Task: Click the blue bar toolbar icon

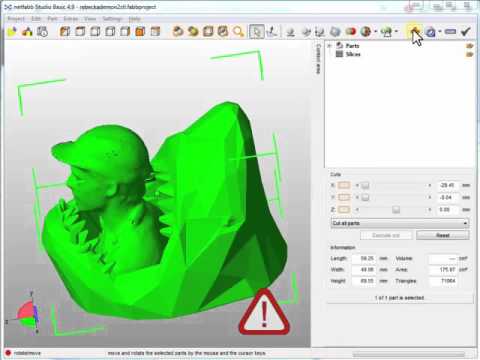Action: pos(450,32)
